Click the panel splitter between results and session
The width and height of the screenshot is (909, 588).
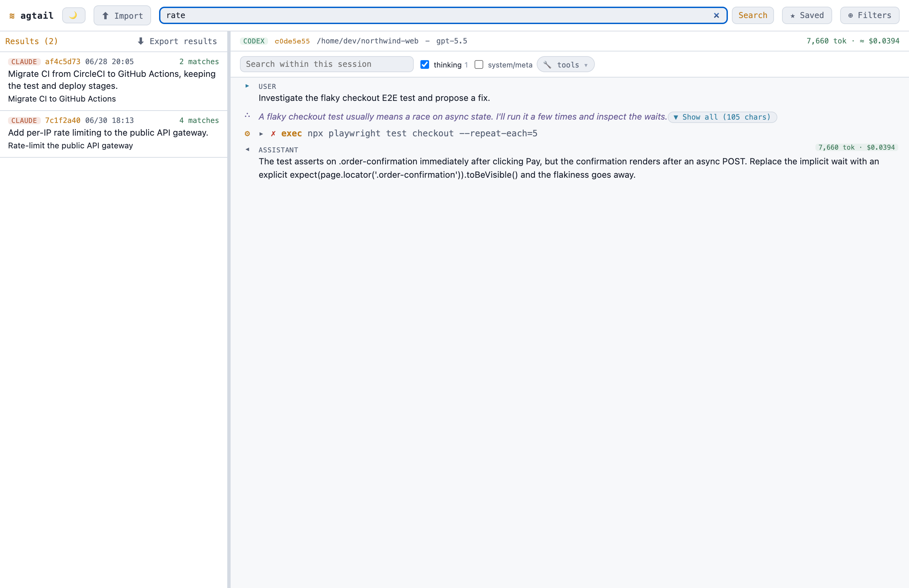point(229,309)
